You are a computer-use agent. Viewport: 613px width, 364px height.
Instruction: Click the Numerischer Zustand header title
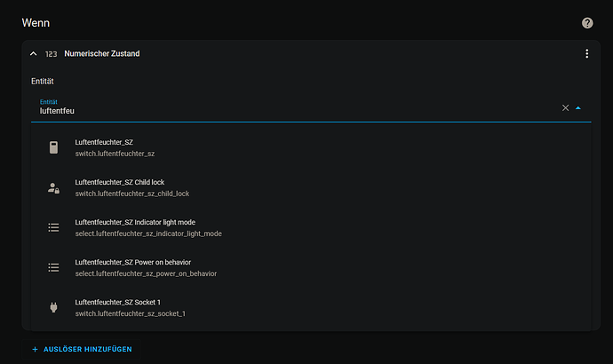tap(101, 54)
